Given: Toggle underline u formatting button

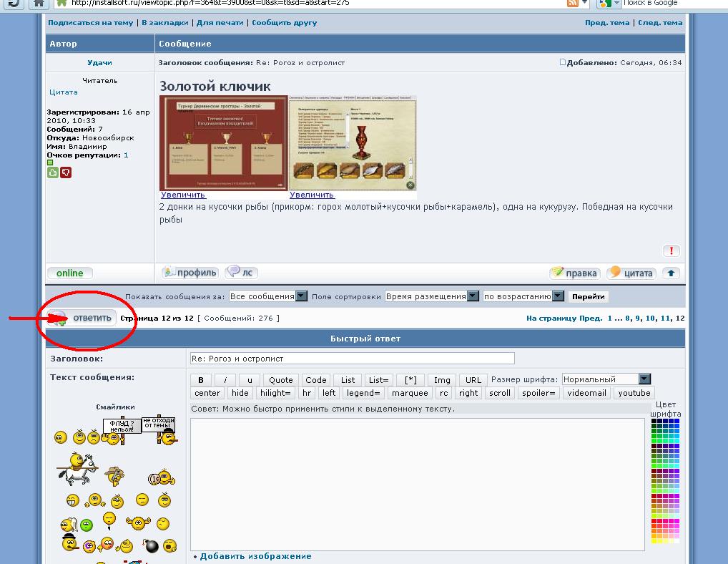Looking at the screenshot, I should [250, 380].
